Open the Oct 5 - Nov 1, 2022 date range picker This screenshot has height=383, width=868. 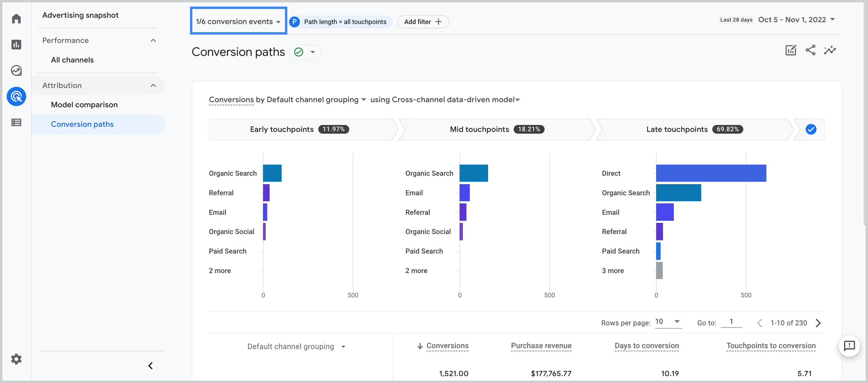[x=796, y=20]
